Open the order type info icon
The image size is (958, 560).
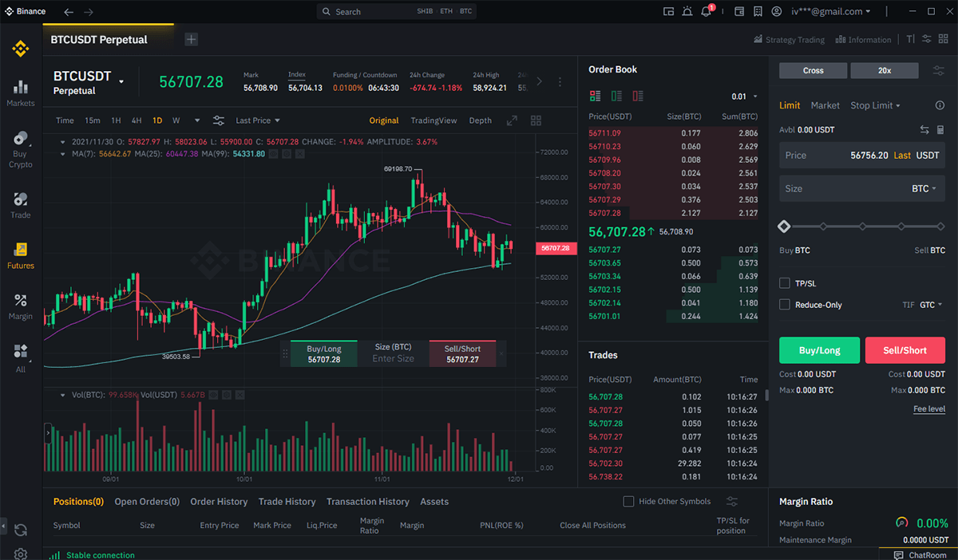(940, 105)
